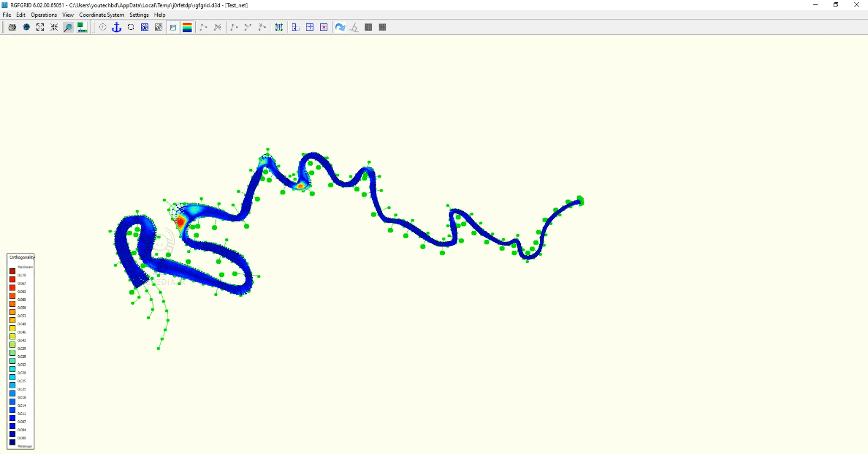Click the green grid icon in toolbar
The image size is (868, 454).
(279, 27)
